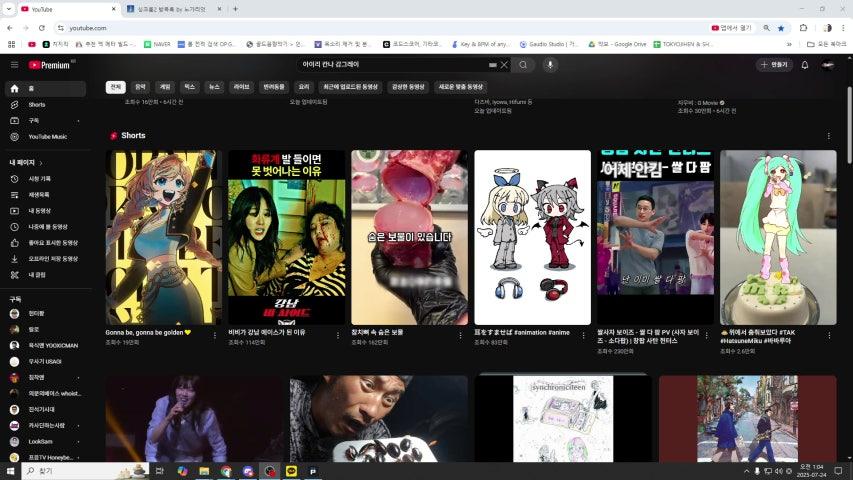Select the 게임 (Gaming) filter chip

coord(165,87)
